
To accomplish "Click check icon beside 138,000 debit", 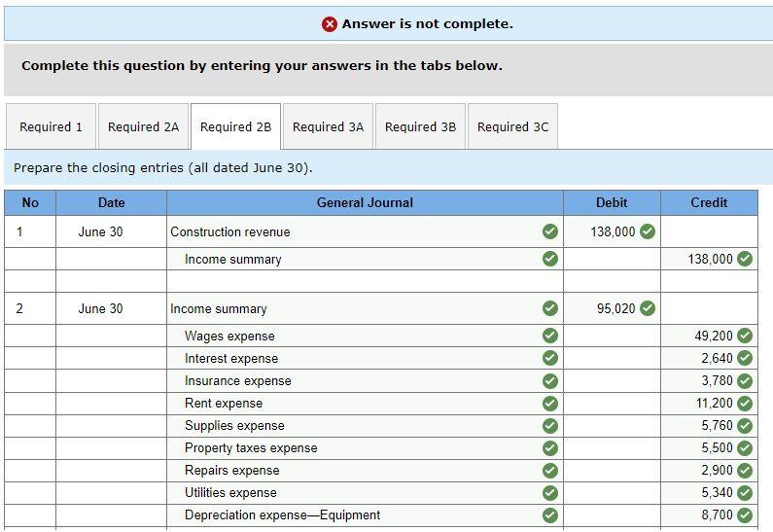I will [x=648, y=231].
